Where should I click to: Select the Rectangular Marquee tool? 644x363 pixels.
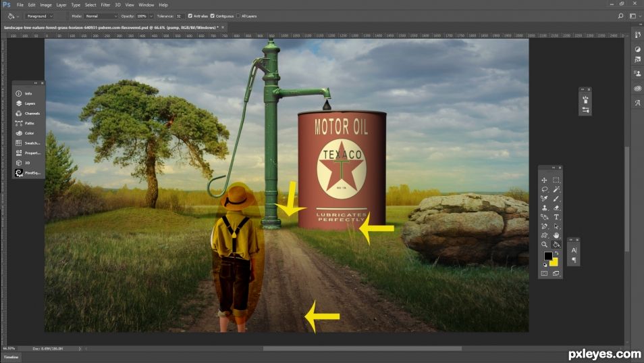pyautogui.click(x=556, y=180)
